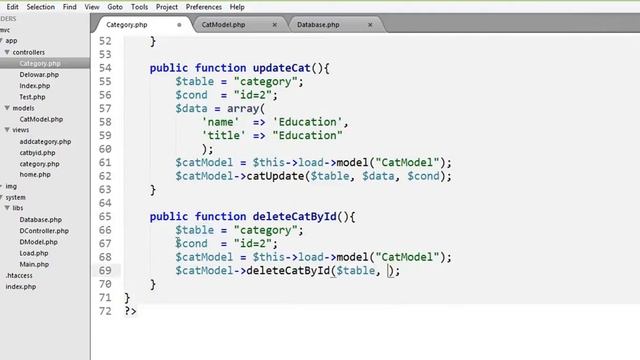Image resolution: width=640 pixels, height=360 pixels.
Task: Click line number 54 in gutter
Action: [x=105, y=68]
